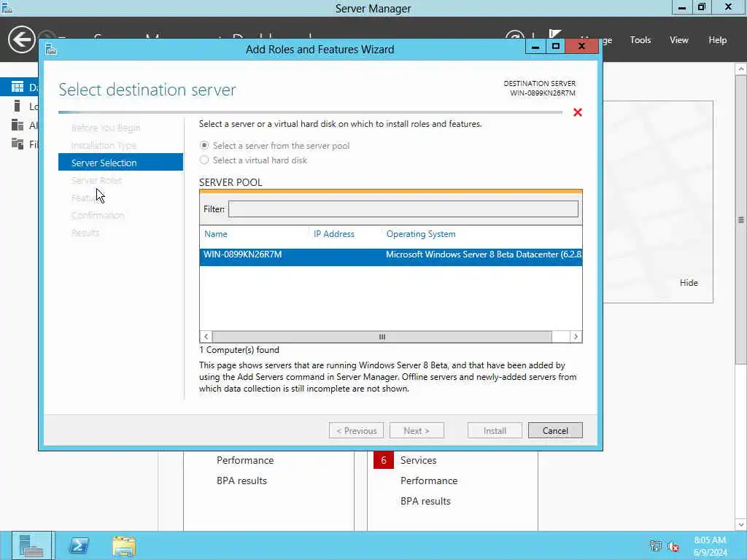Click server pool scroll left arrow
Screen dimensions: 747x560
coord(206,337)
